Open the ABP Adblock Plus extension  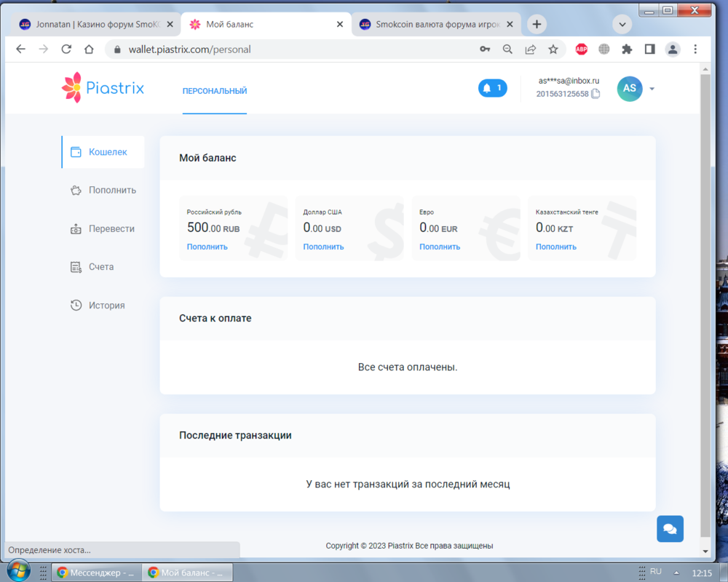click(x=581, y=49)
